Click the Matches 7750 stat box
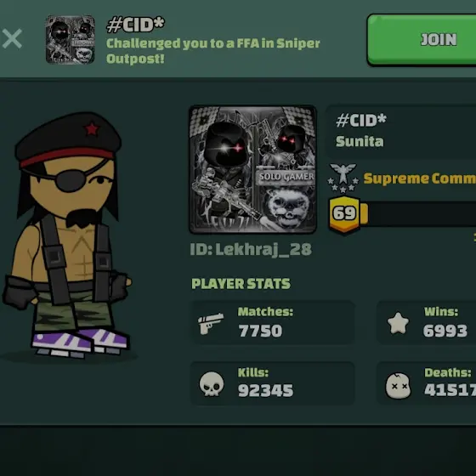 (272, 322)
